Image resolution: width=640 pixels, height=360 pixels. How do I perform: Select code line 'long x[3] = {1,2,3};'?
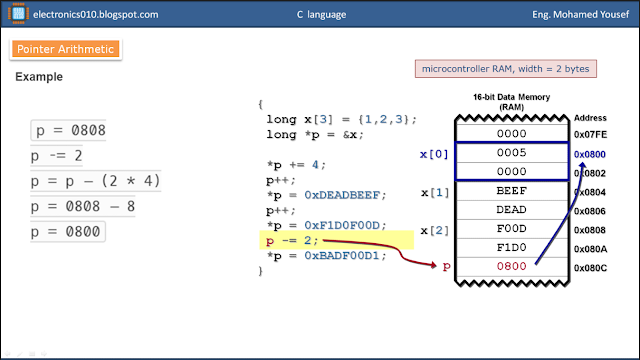pyautogui.click(x=342, y=120)
